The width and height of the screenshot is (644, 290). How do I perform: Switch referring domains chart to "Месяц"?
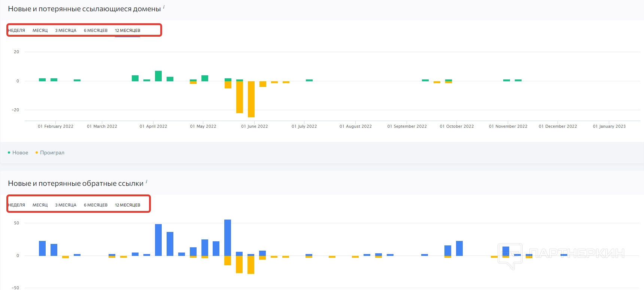coord(40,30)
